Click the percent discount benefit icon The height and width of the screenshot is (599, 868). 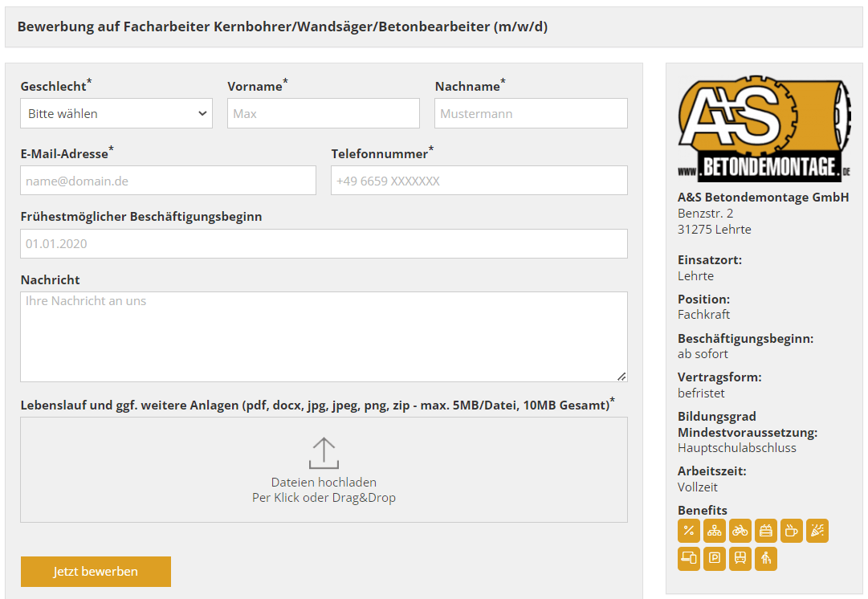(689, 531)
